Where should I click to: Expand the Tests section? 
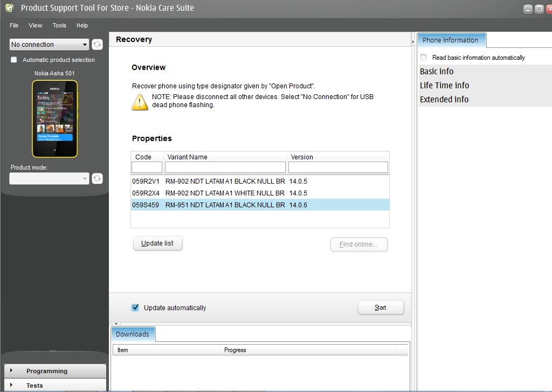(x=55, y=386)
